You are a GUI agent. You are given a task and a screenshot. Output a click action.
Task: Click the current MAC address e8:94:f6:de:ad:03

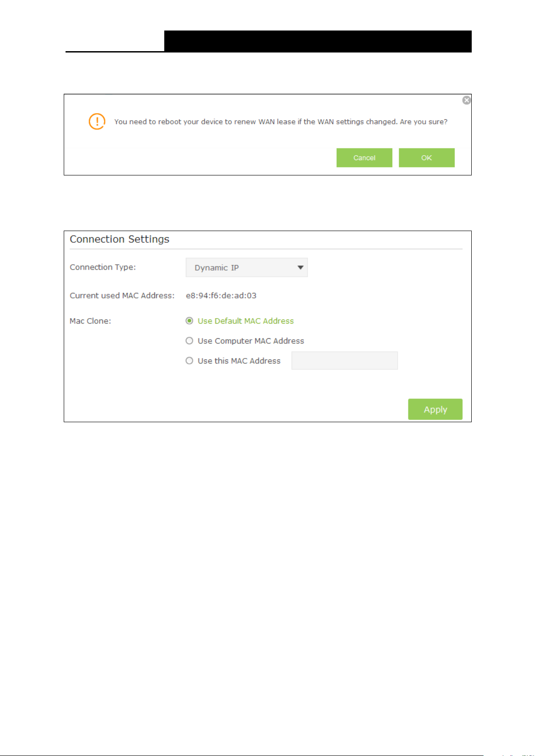tap(221, 296)
